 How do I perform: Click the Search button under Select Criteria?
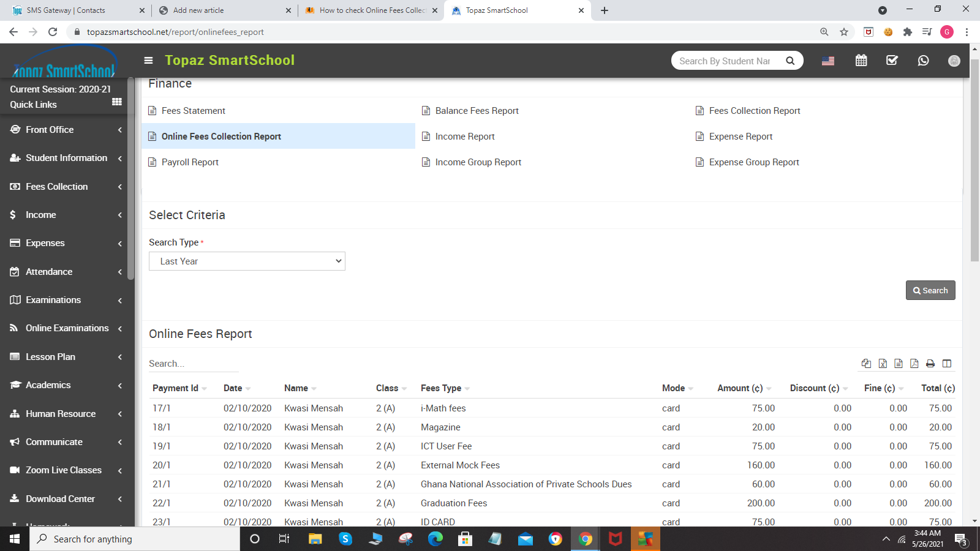930,290
